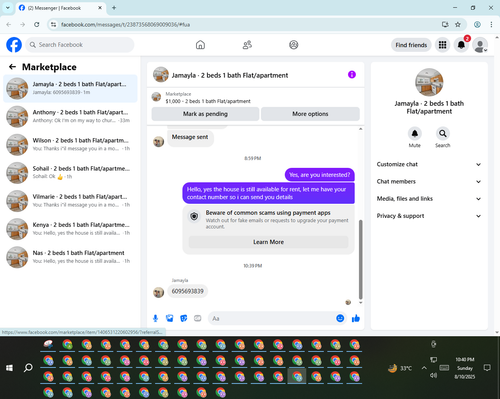Image resolution: width=500 pixels, height=399 pixels.
Task: View site information icon in address bar
Action: click(x=54, y=24)
